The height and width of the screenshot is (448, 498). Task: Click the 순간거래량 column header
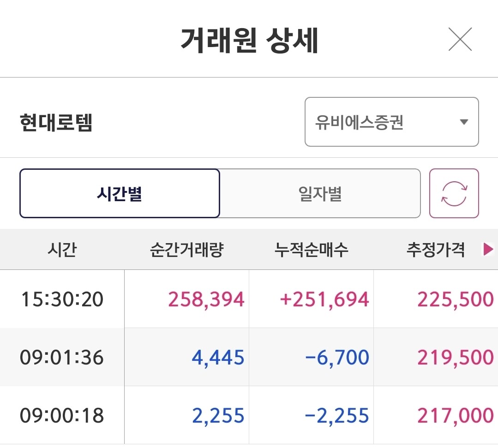tap(186, 250)
